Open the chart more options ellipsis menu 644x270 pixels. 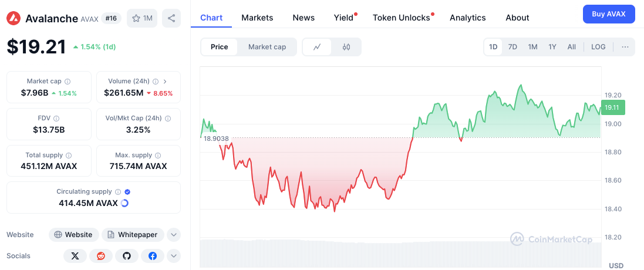(625, 47)
